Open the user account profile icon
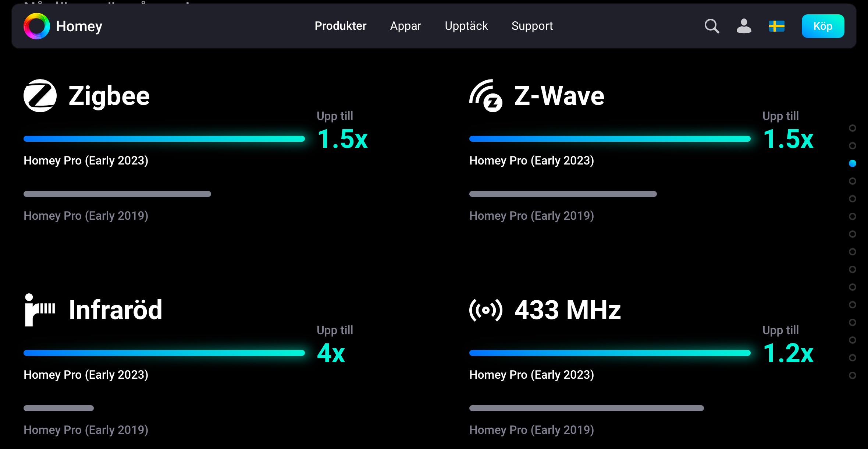The height and width of the screenshot is (449, 868). coord(744,26)
